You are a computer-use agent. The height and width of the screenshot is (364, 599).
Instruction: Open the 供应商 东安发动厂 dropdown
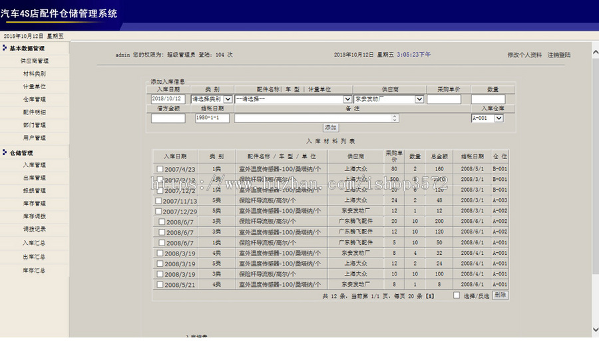pos(389,99)
